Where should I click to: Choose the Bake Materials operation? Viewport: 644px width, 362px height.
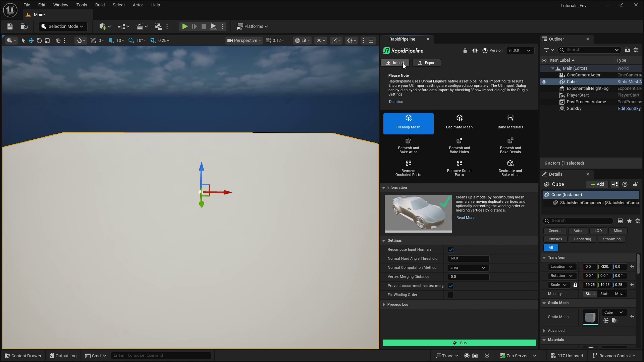(510, 122)
